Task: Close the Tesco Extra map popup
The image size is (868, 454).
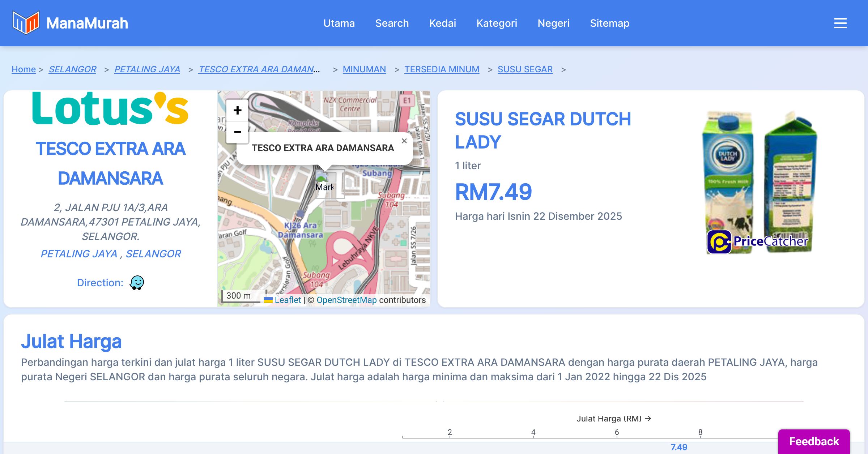Action: point(404,141)
